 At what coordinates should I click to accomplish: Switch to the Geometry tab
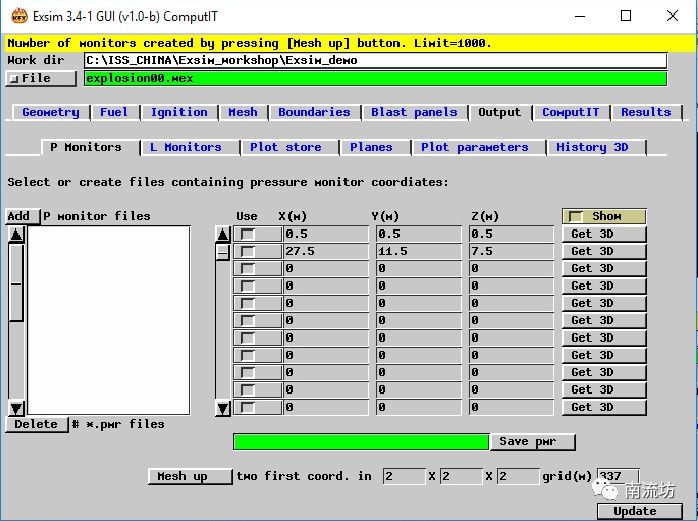coord(50,112)
